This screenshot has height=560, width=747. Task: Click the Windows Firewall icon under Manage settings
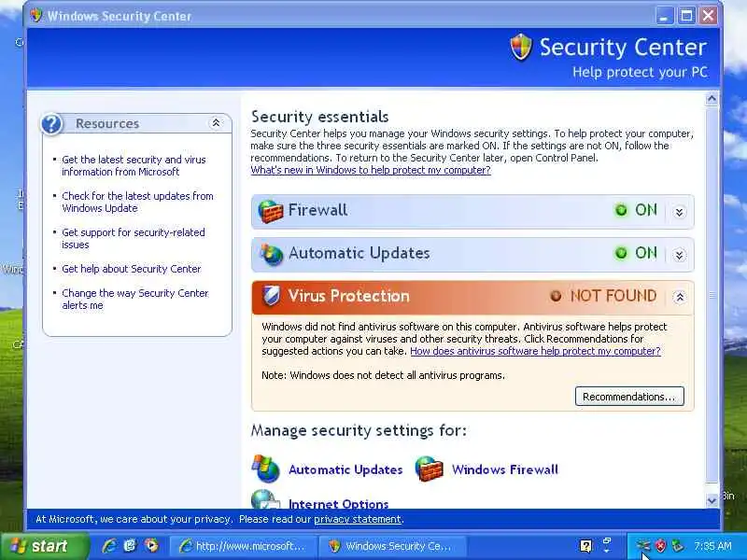coord(429,469)
